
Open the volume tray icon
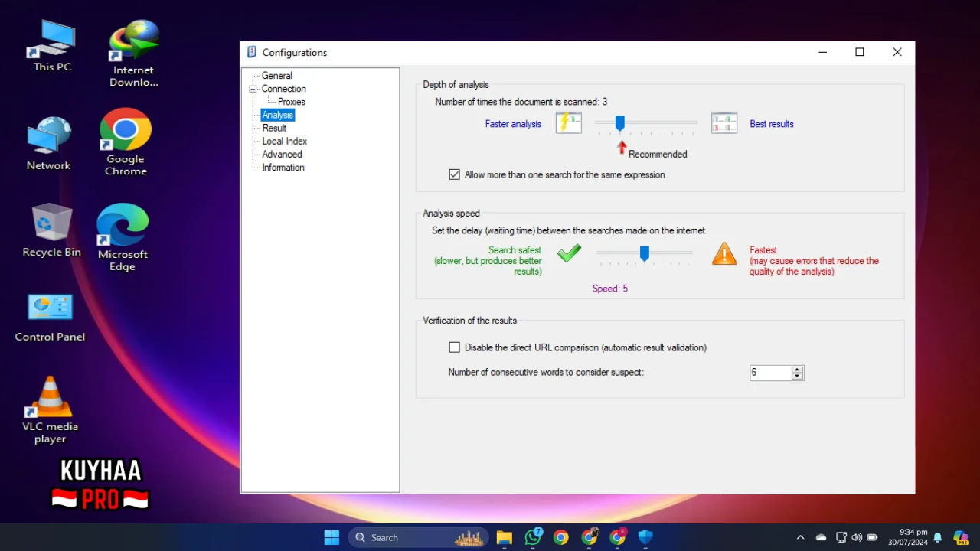click(857, 537)
